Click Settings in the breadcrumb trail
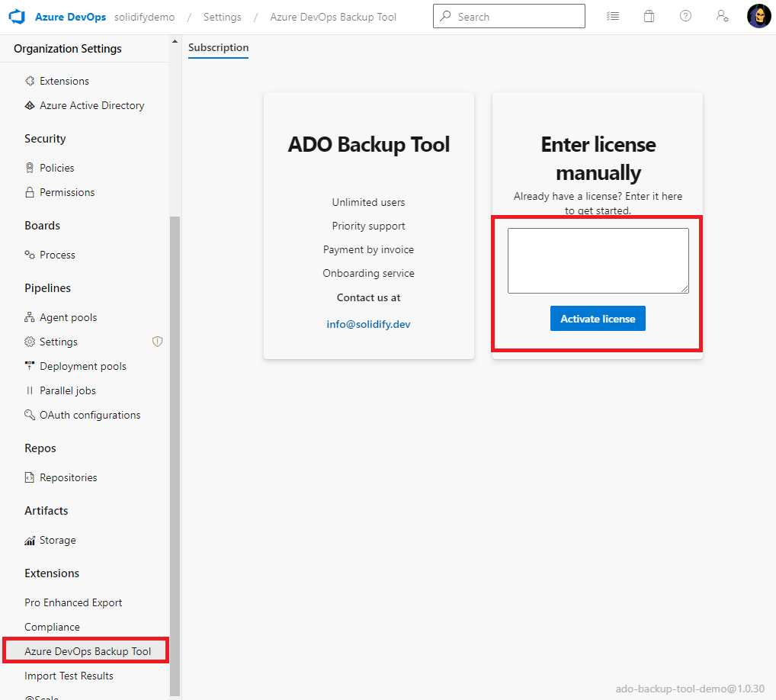The height and width of the screenshot is (700, 776). [222, 16]
